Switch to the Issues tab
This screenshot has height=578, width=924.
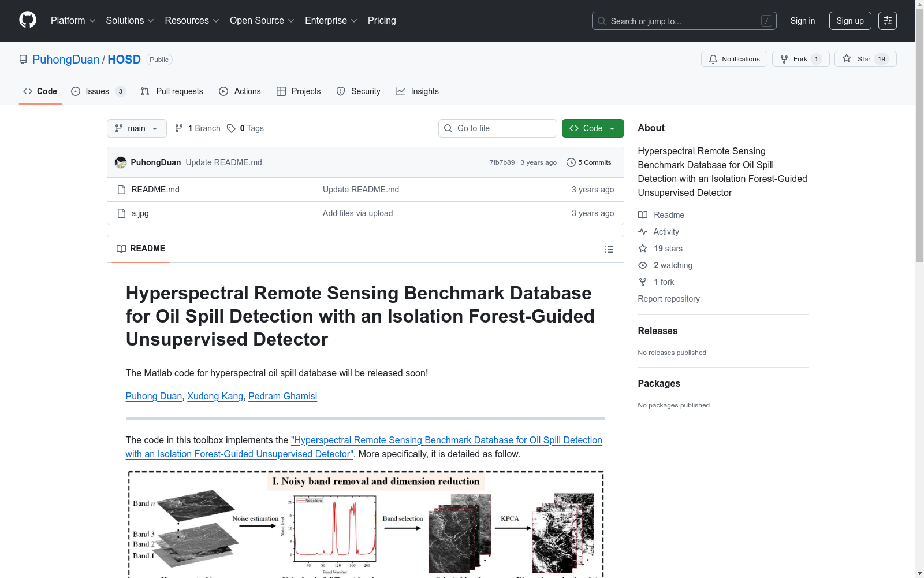pyautogui.click(x=97, y=91)
